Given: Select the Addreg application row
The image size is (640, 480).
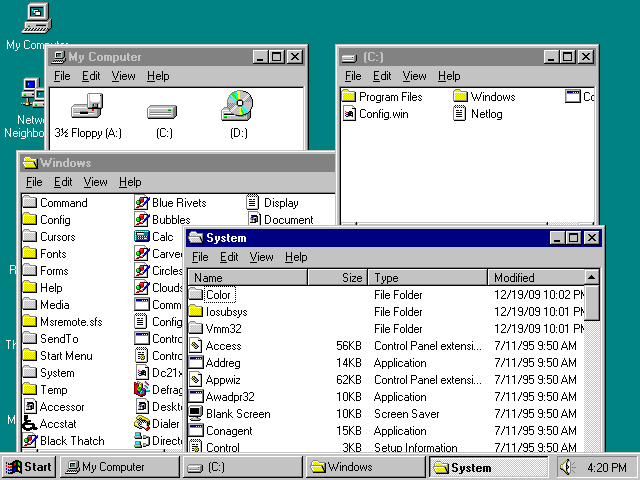Looking at the screenshot, I should tap(386, 363).
